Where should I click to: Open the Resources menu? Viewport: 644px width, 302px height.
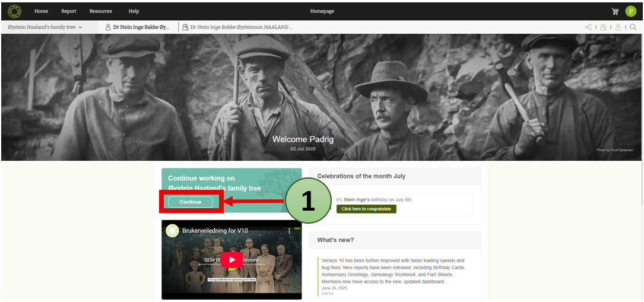tap(100, 11)
